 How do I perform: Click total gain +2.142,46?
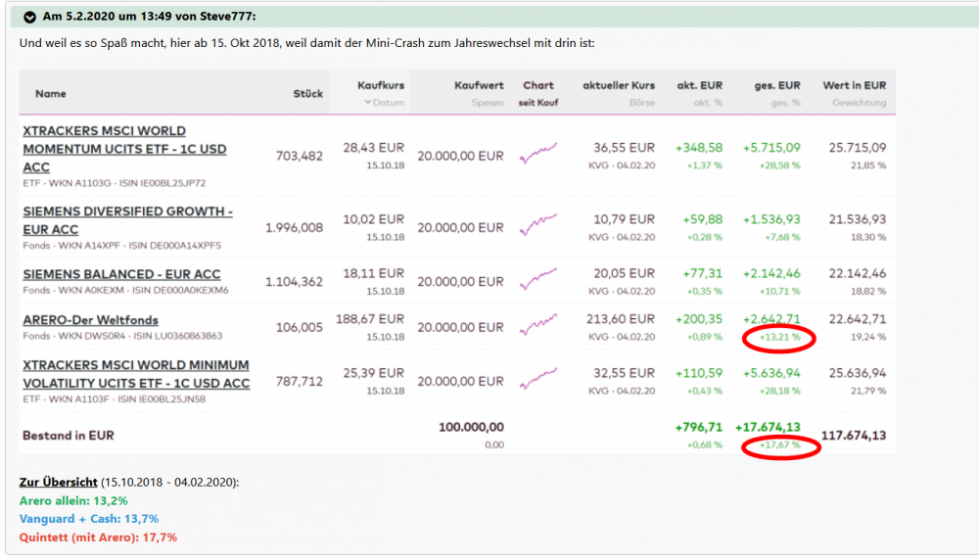coord(771,273)
